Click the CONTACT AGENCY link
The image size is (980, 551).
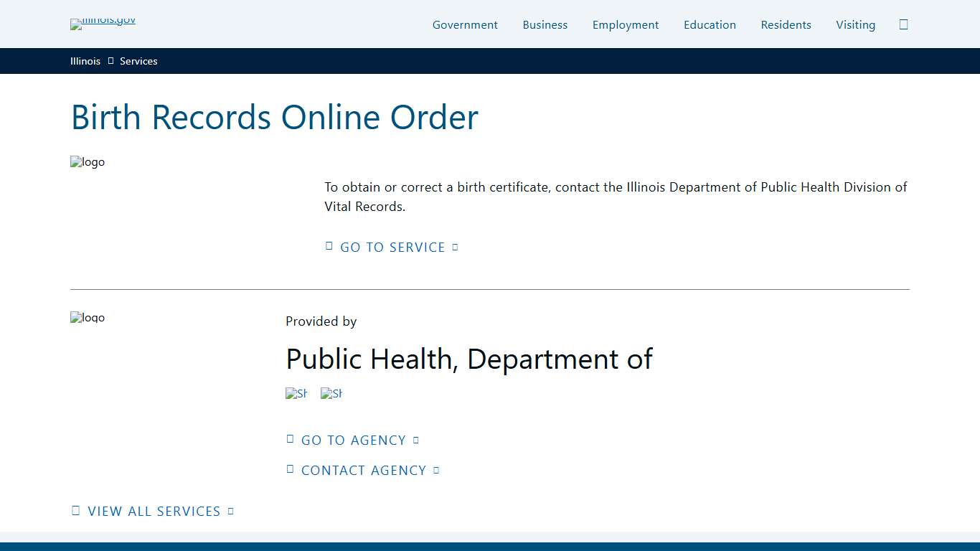[364, 470]
